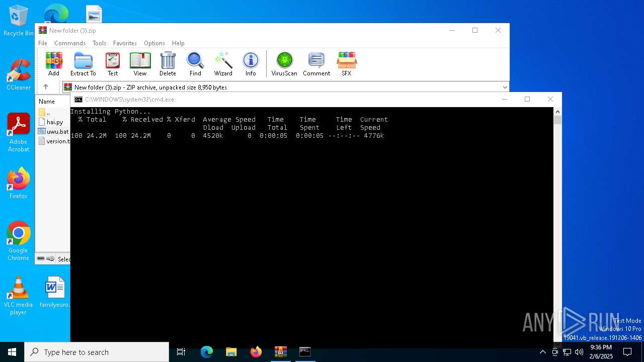Run VirusScan toolbar icon

(x=284, y=64)
